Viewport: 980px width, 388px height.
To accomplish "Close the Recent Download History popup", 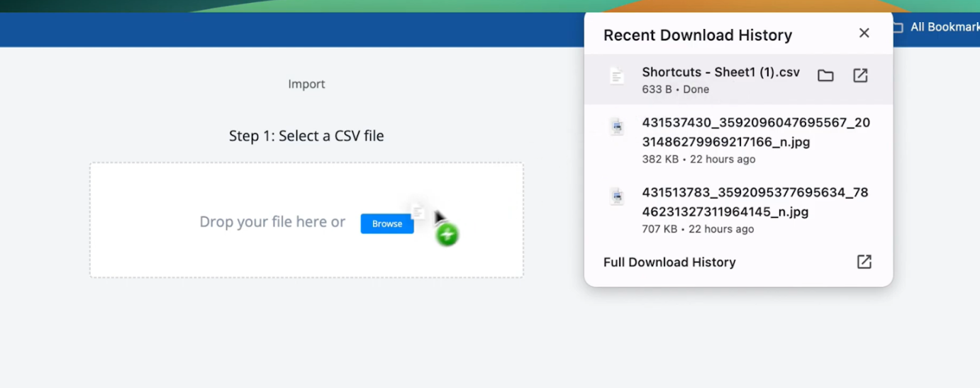I will tap(864, 33).
